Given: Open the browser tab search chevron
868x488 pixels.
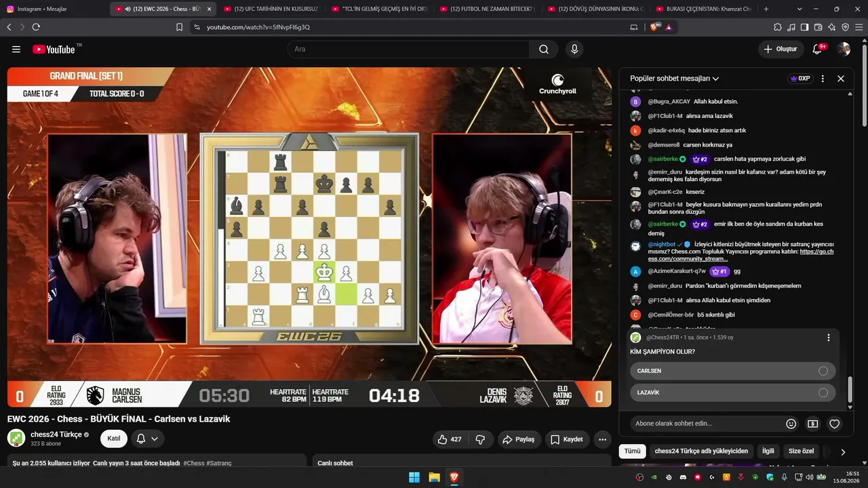Looking at the screenshot, I should click(800, 9).
